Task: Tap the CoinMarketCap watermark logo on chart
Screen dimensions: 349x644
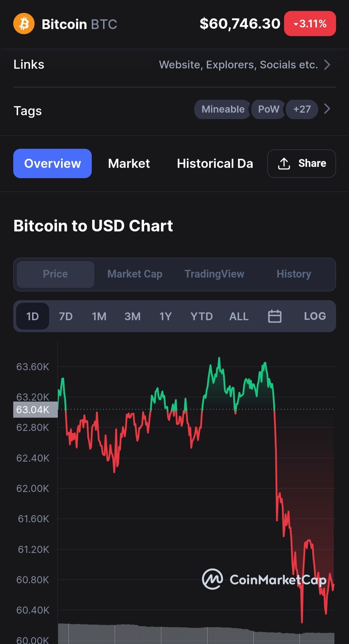Action: pyautogui.click(x=264, y=579)
